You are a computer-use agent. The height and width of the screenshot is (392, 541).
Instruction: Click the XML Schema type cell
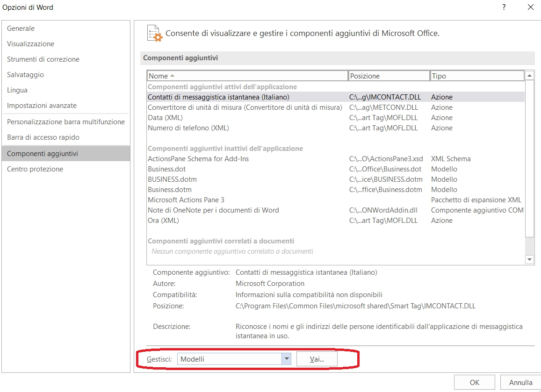tap(451, 158)
